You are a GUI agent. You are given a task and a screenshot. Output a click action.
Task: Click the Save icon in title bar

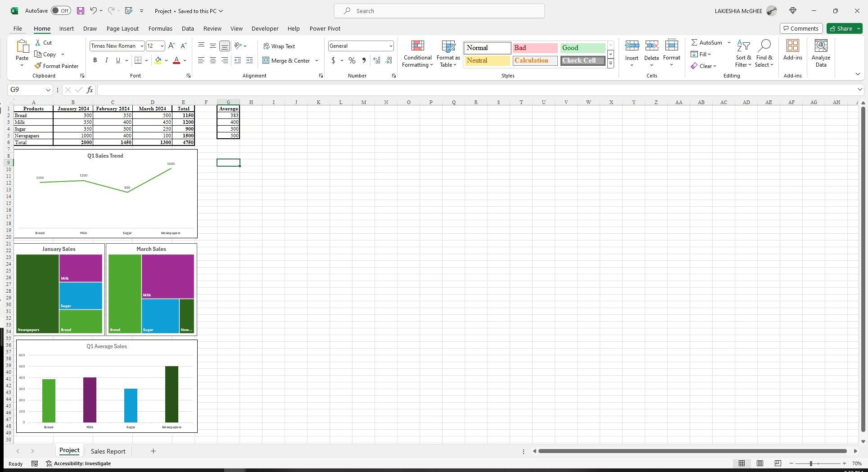pyautogui.click(x=80, y=11)
